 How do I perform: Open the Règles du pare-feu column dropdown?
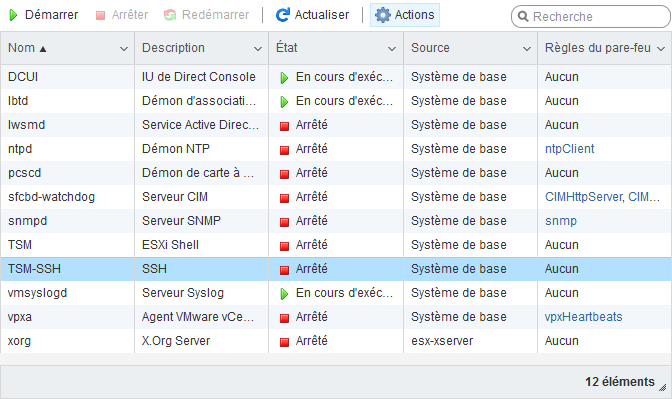(661, 49)
